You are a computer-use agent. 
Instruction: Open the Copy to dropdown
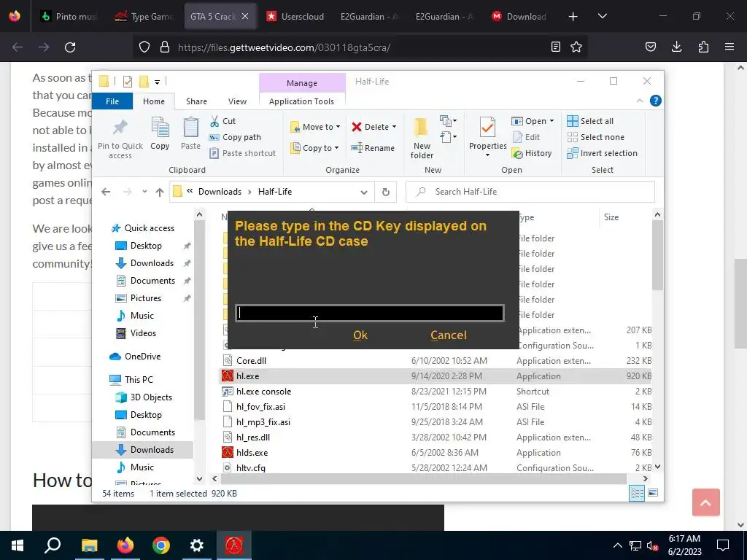click(315, 147)
